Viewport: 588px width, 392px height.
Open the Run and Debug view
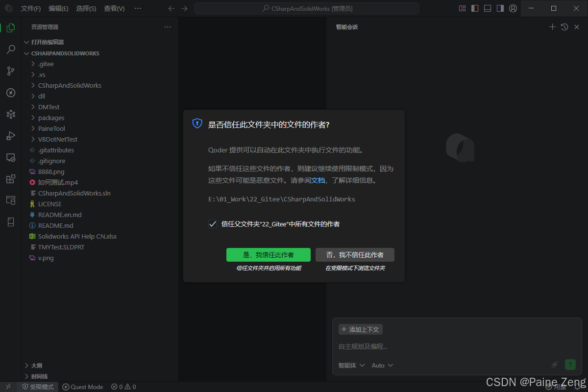click(10, 136)
